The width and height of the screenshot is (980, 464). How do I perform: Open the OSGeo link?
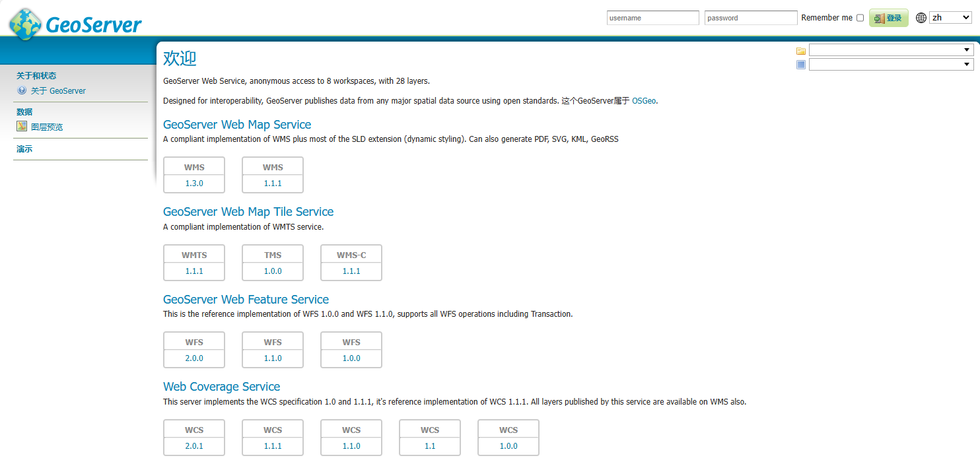click(x=644, y=101)
